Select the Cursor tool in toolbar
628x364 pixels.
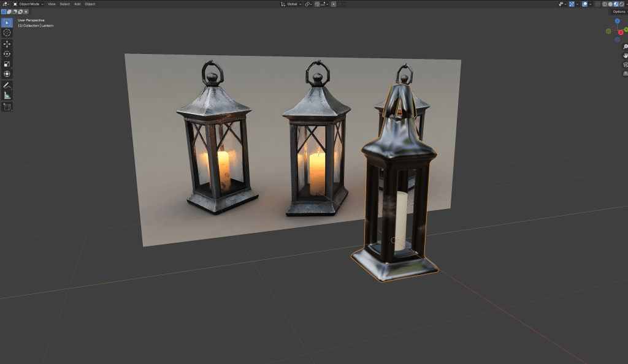(x=7, y=32)
